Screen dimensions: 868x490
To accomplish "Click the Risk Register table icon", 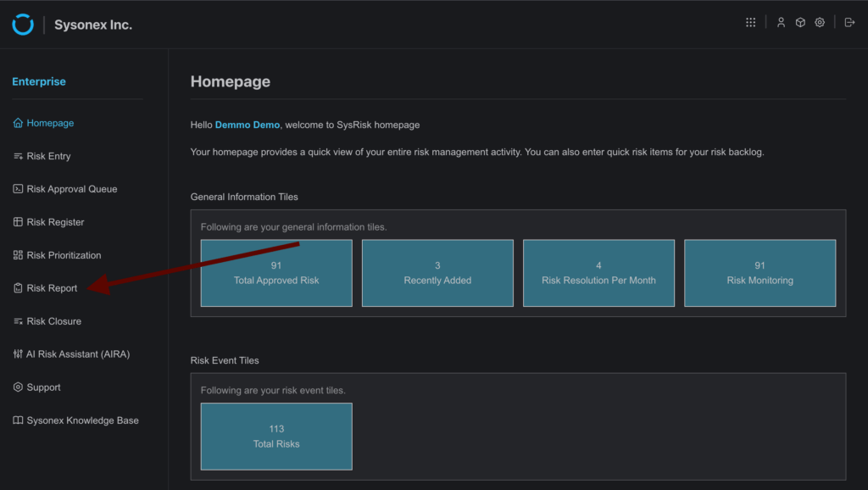I will click(18, 222).
